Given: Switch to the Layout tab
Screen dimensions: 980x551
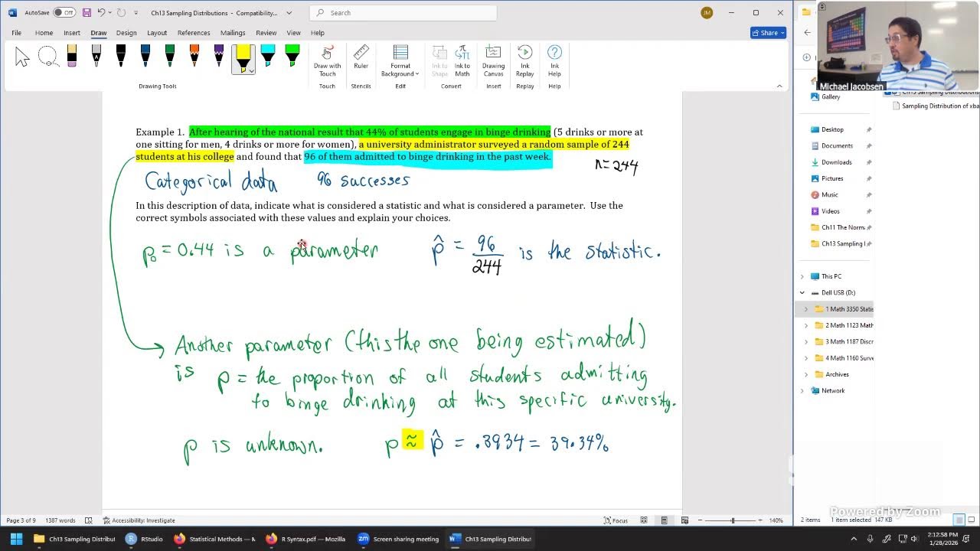Looking at the screenshot, I should (x=157, y=33).
